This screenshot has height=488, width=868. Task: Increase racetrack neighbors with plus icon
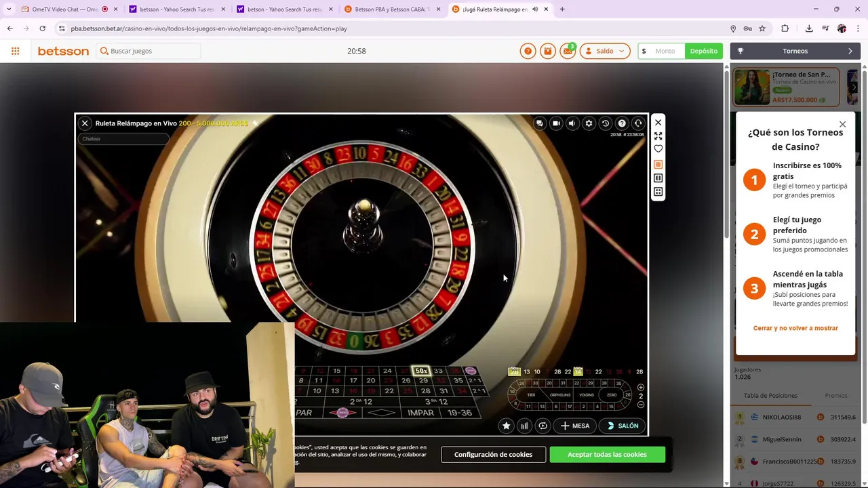click(641, 388)
